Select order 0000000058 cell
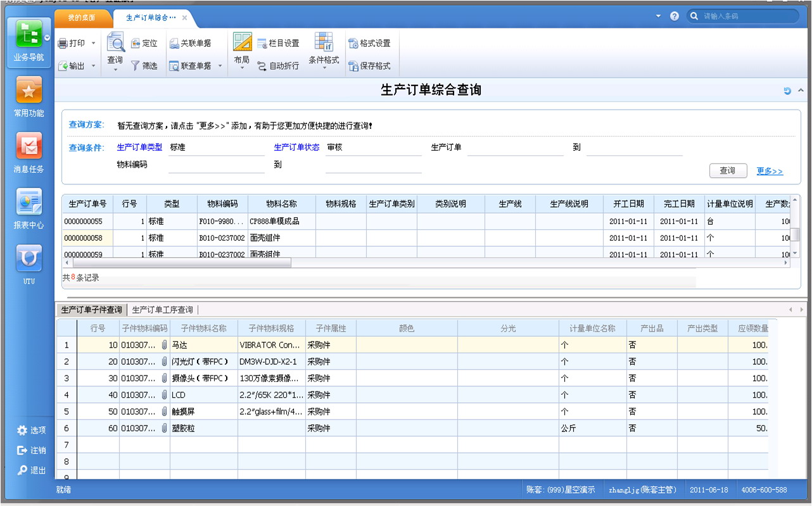Screen dimensions: 812x506 (x=87, y=238)
